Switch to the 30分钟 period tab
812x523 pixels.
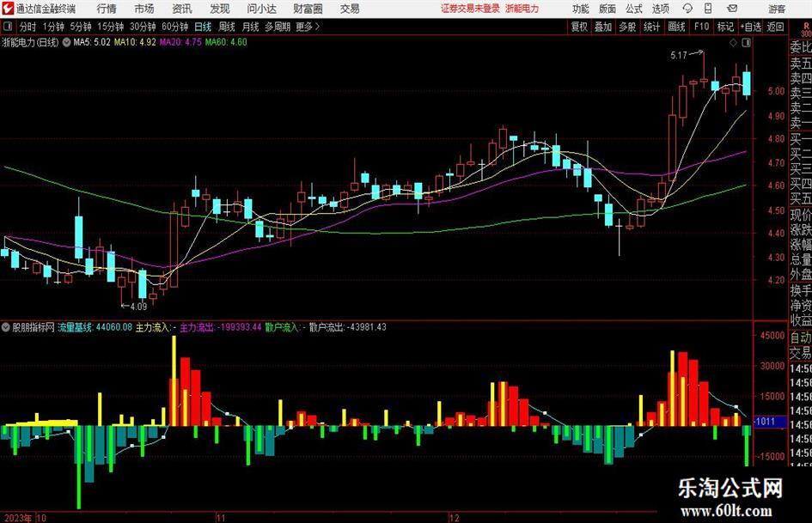tap(143, 27)
